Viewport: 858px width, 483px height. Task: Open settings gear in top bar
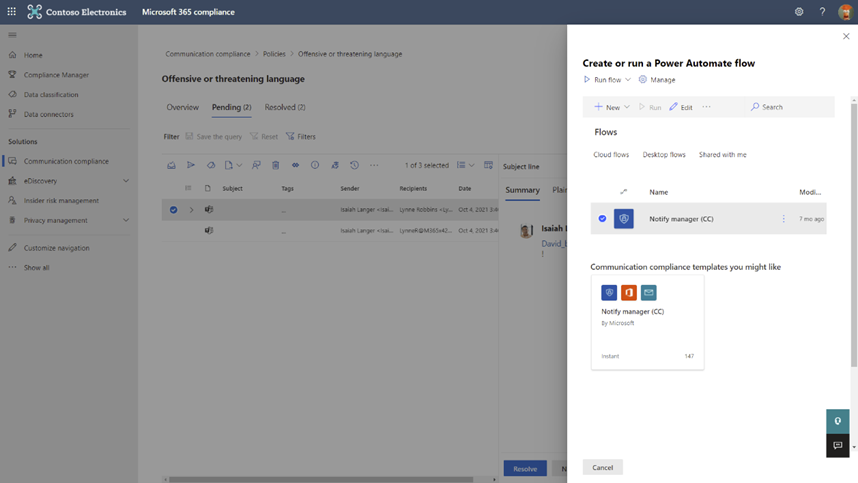799,11
